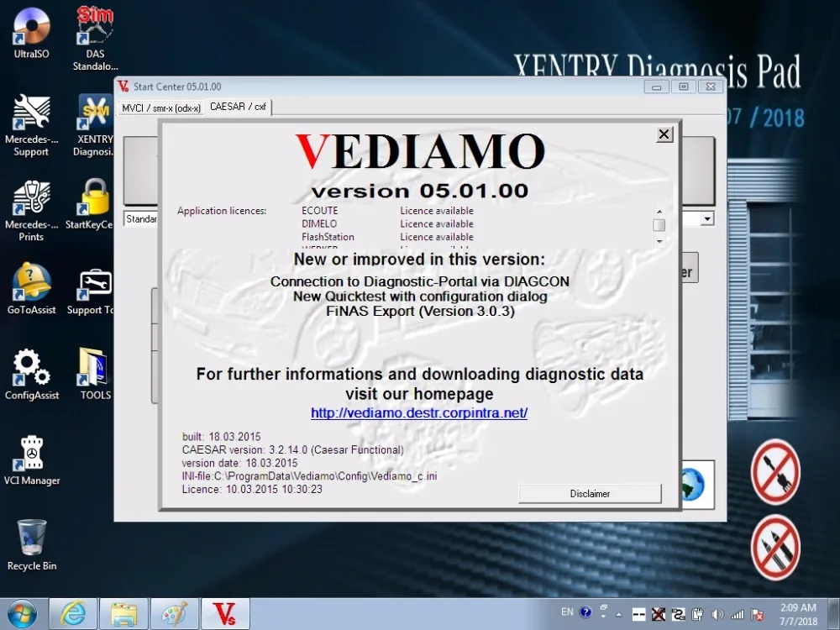Minimize the Start Center window
The image size is (840, 630).
point(656,87)
